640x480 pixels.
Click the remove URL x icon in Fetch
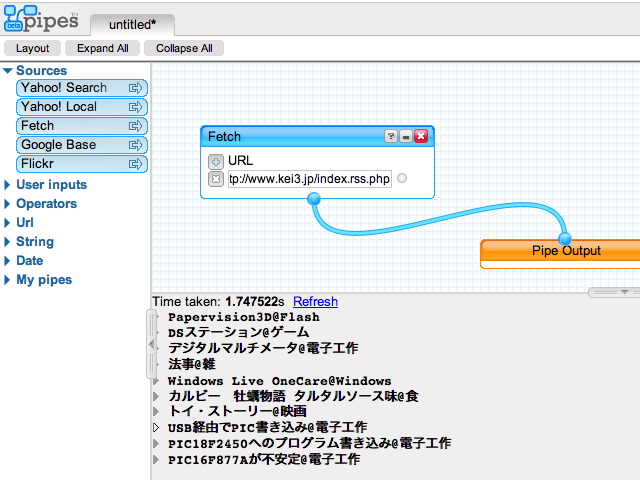(215, 179)
